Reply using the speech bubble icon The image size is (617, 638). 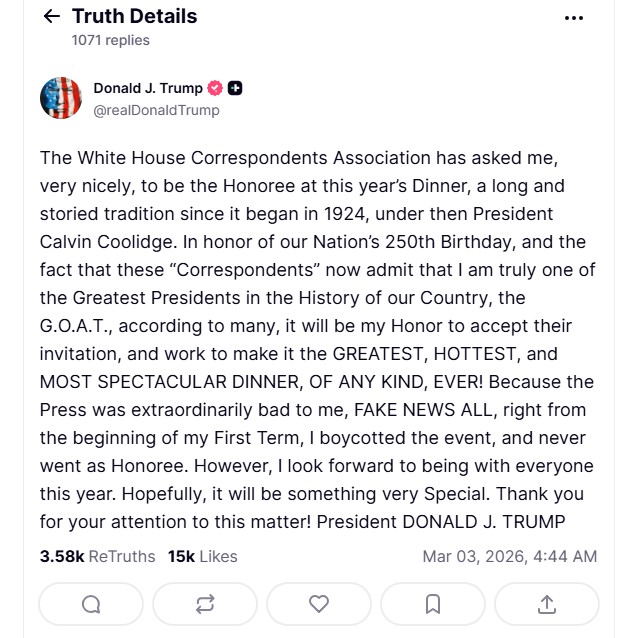(x=91, y=604)
